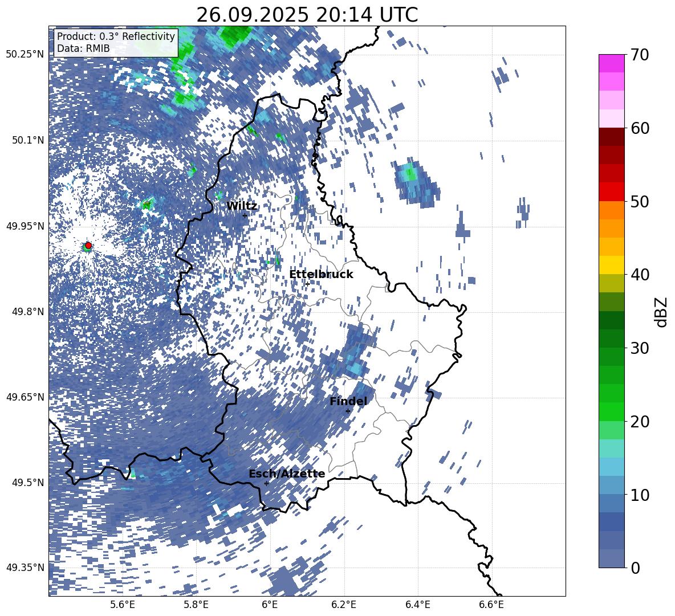
Task: Click the 49.8°N latitude label
Action: (28, 312)
